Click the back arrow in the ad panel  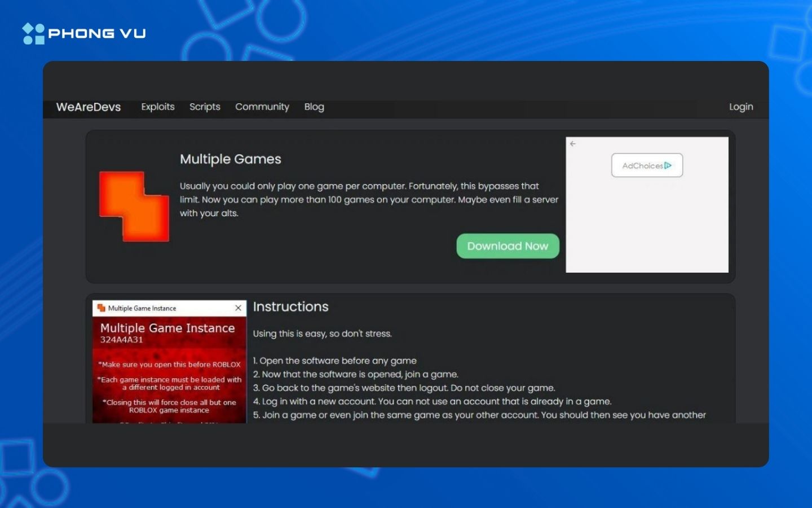click(x=573, y=143)
